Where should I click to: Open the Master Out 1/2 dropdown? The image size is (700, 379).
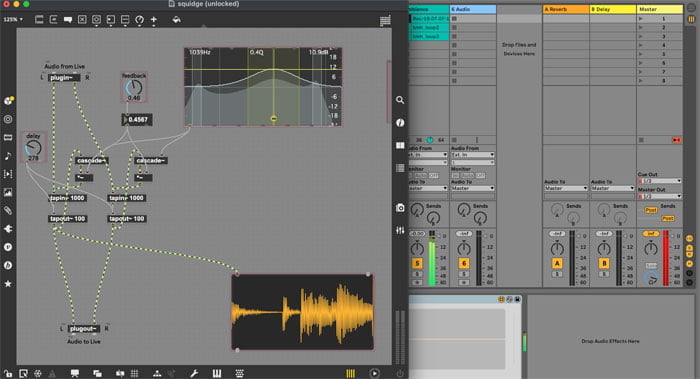(659, 196)
